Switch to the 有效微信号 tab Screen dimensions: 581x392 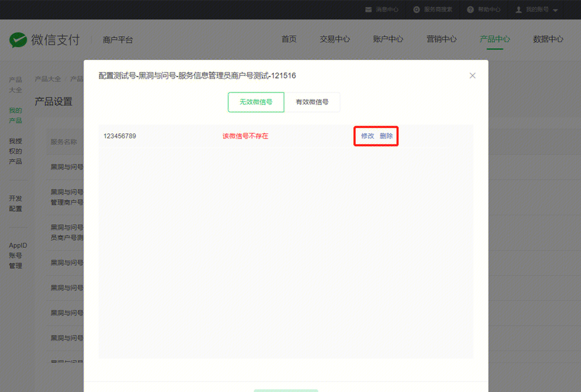pyautogui.click(x=312, y=102)
